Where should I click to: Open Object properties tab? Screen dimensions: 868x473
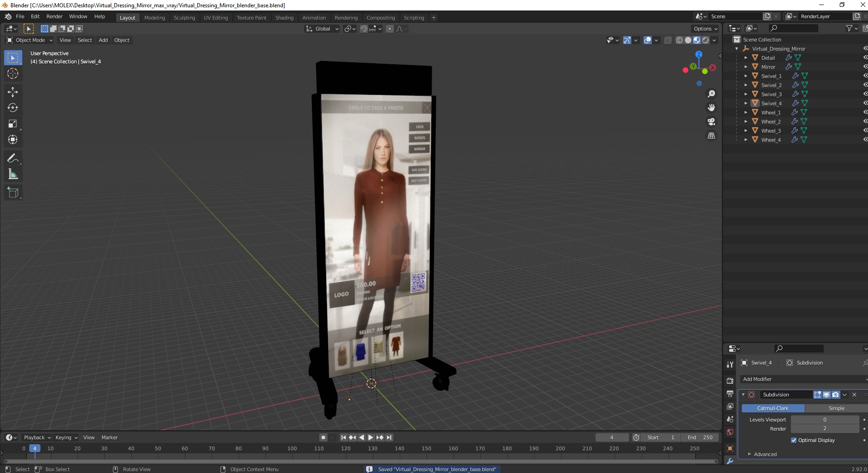click(x=730, y=448)
